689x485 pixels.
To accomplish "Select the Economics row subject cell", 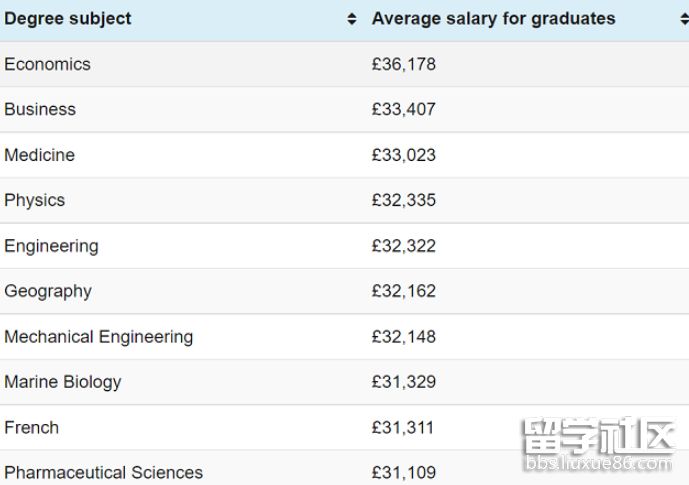I will (47, 64).
